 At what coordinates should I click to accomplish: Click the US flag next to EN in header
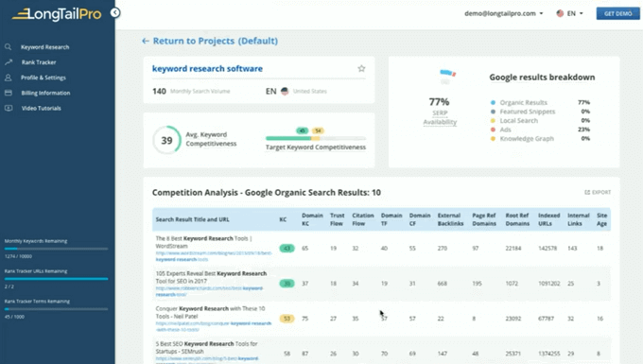(x=560, y=13)
